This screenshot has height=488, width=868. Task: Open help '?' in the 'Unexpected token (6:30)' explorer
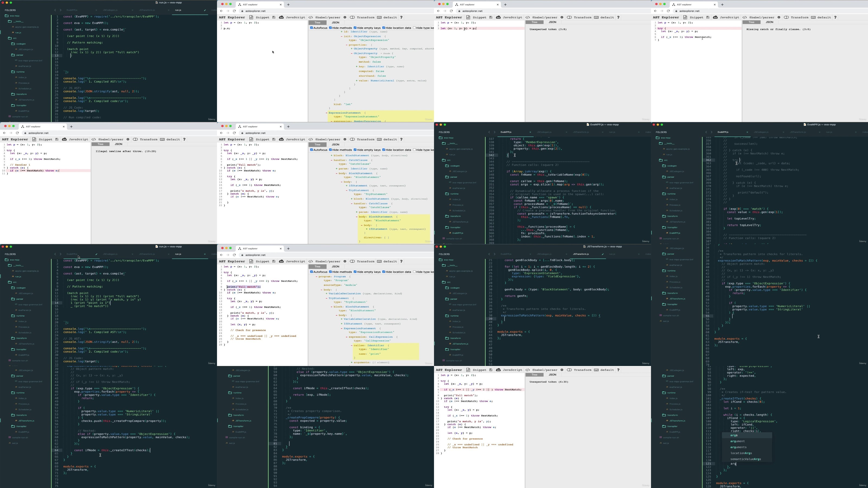coord(618,370)
